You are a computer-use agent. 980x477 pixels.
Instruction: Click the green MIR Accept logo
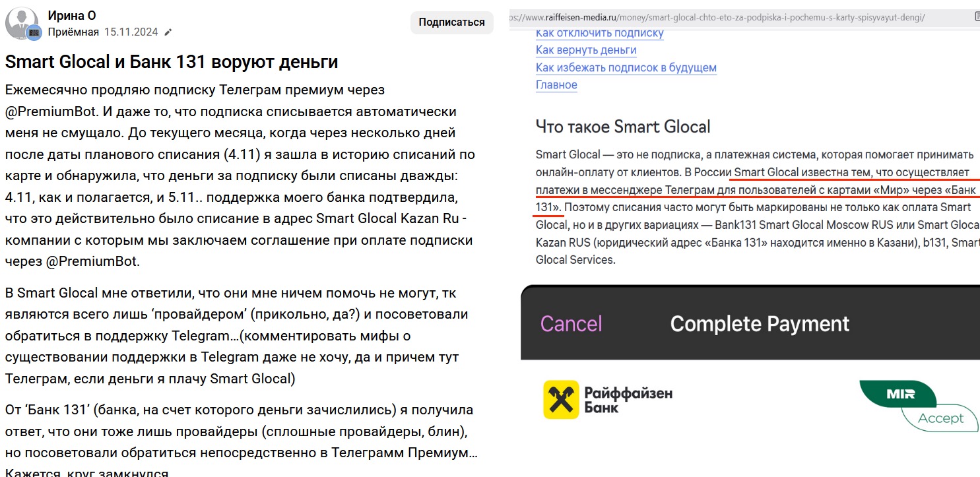(x=917, y=406)
